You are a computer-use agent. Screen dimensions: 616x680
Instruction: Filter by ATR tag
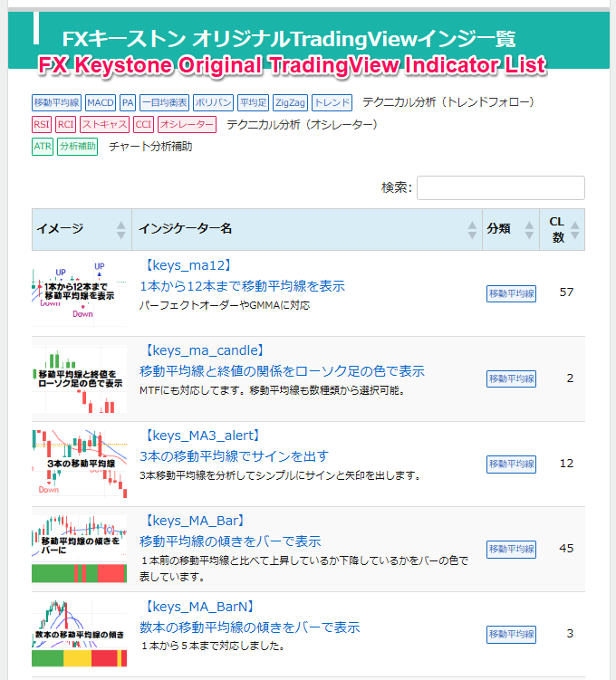tap(43, 147)
